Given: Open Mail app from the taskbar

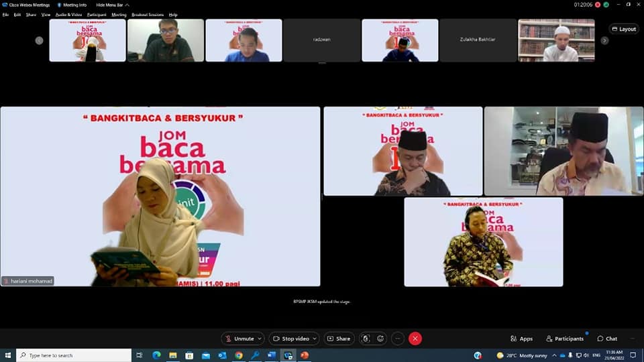Looking at the screenshot, I should 206,355.
